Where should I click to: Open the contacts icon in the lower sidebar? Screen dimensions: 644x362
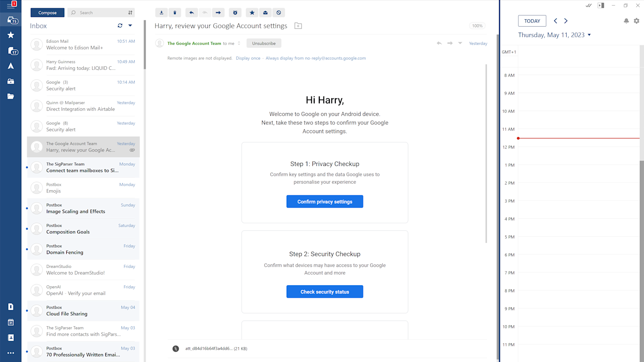point(11,338)
